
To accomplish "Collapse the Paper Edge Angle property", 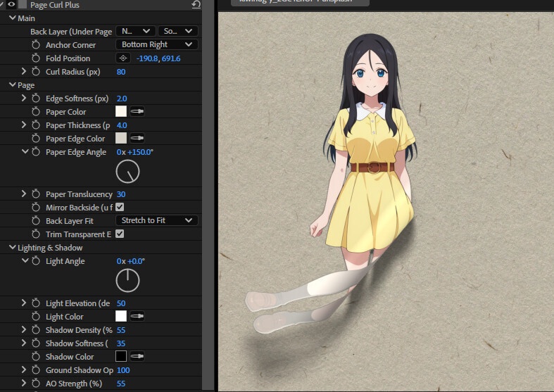I will (25, 151).
